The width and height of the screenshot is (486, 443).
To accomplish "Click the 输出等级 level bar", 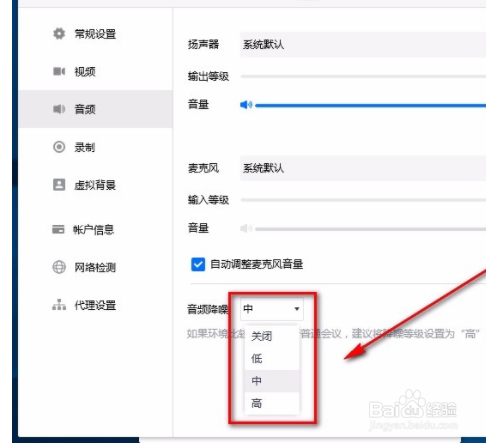I will pos(363,76).
